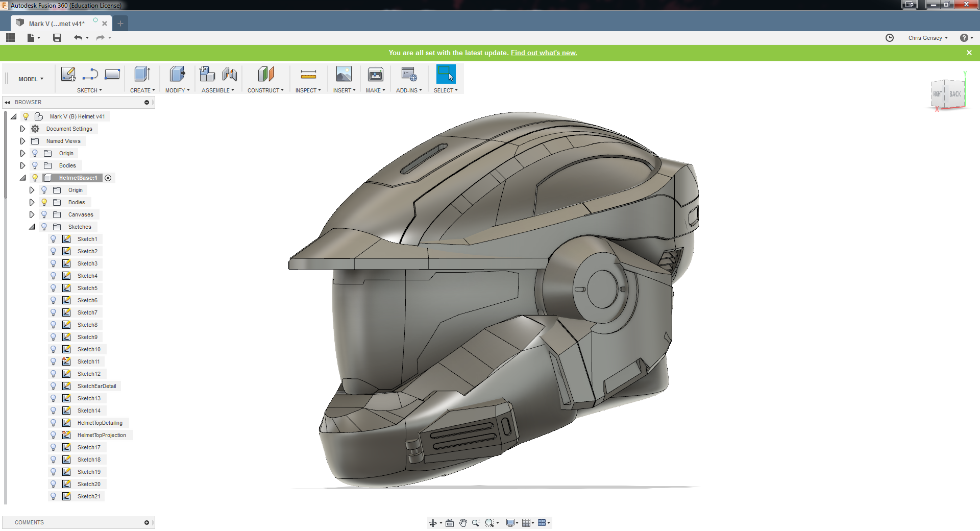Open the INSPECT menu
The height and width of the screenshot is (531, 980).
308,90
